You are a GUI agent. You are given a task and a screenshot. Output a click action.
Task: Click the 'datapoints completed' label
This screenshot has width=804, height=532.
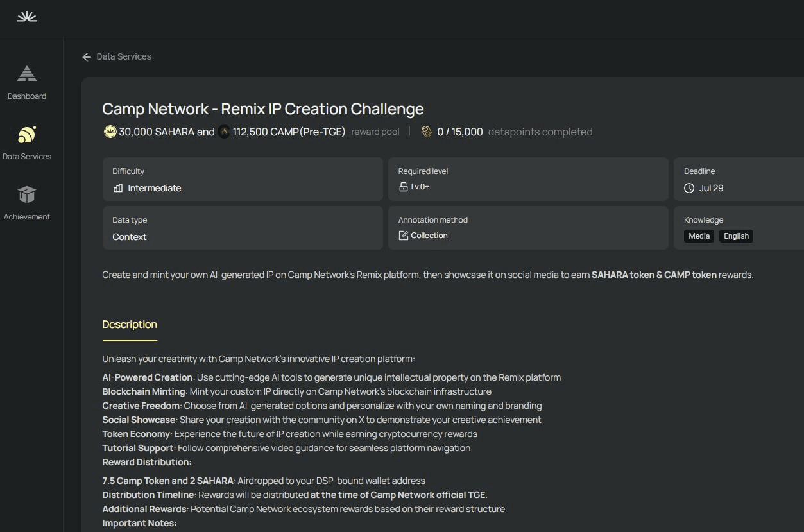tap(540, 132)
